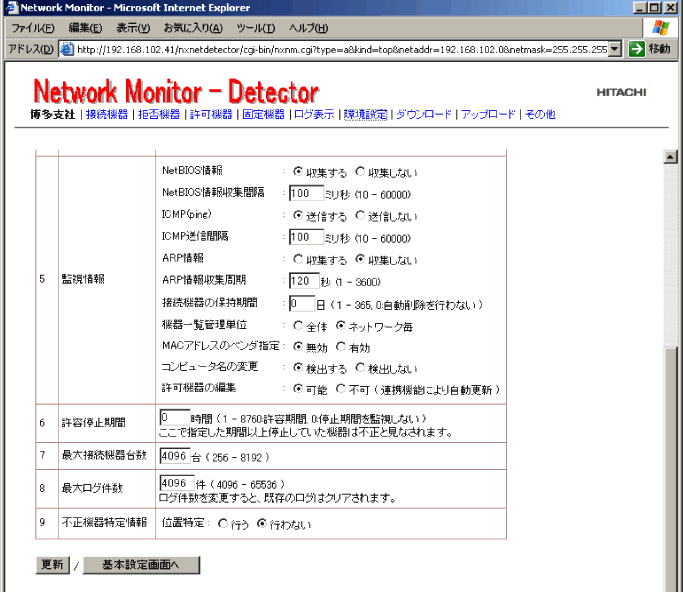Click the page scrollbar up arrow
683x592 pixels.
point(670,156)
